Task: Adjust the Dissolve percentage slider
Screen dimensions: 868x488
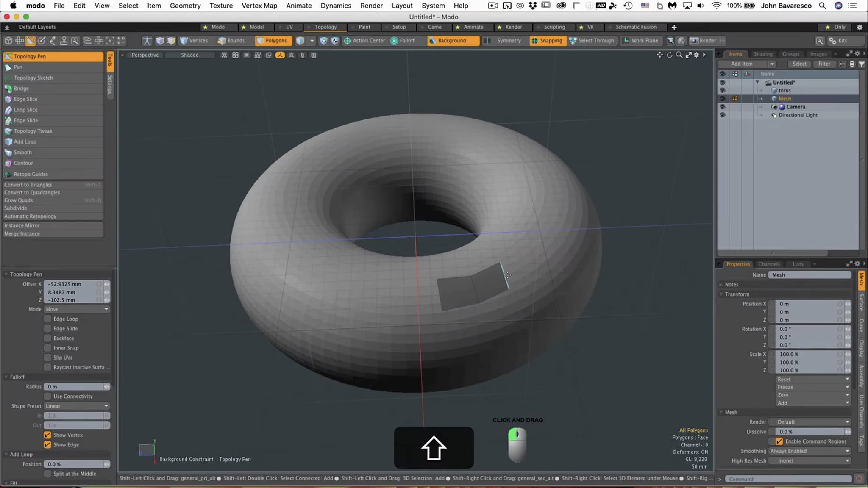Action: pyautogui.click(x=810, y=432)
